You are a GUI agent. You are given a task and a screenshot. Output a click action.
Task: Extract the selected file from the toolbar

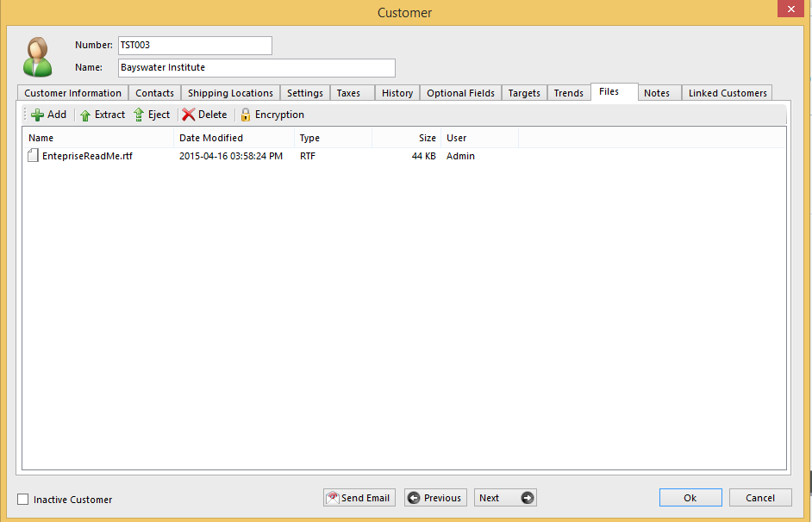[x=85, y=115]
